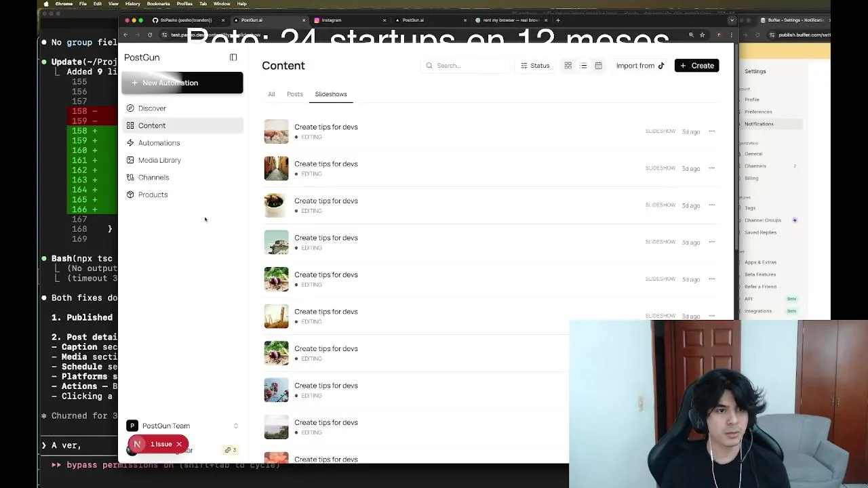Open options menu for third slideshow row

point(711,205)
